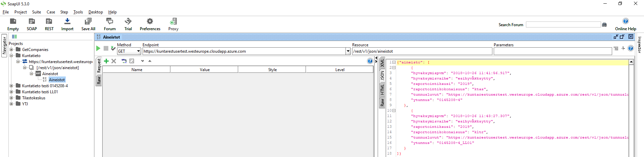Viewport: 644px width, 157px height.
Task: Collapse the JSON fold toggle on line 1
Action: pos(394,62)
